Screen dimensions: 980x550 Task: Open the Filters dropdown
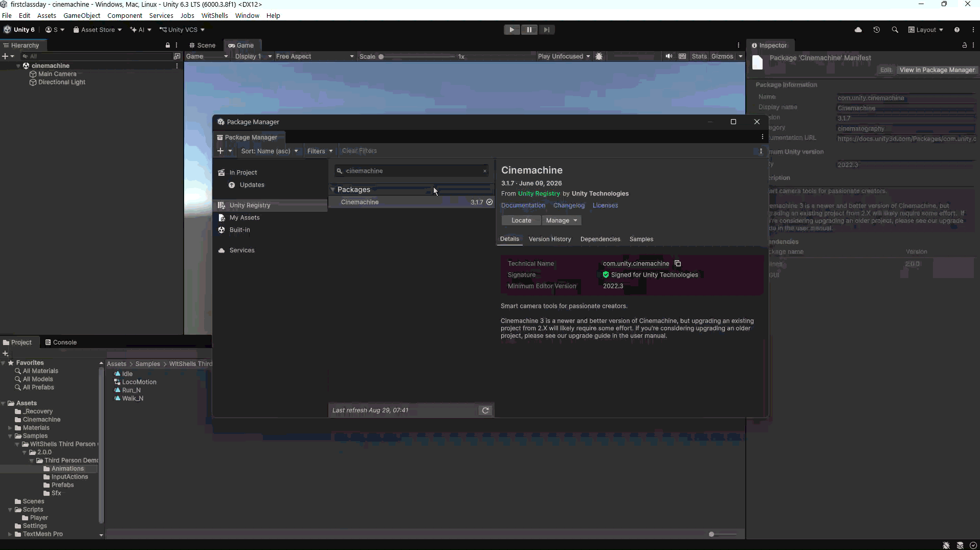click(x=320, y=151)
